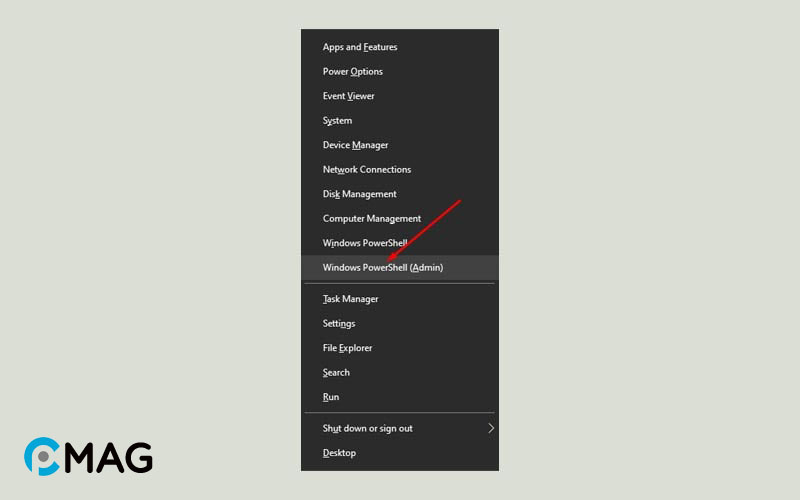Image resolution: width=800 pixels, height=500 pixels.
Task: Launch File Explorer
Action: pos(400,348)
